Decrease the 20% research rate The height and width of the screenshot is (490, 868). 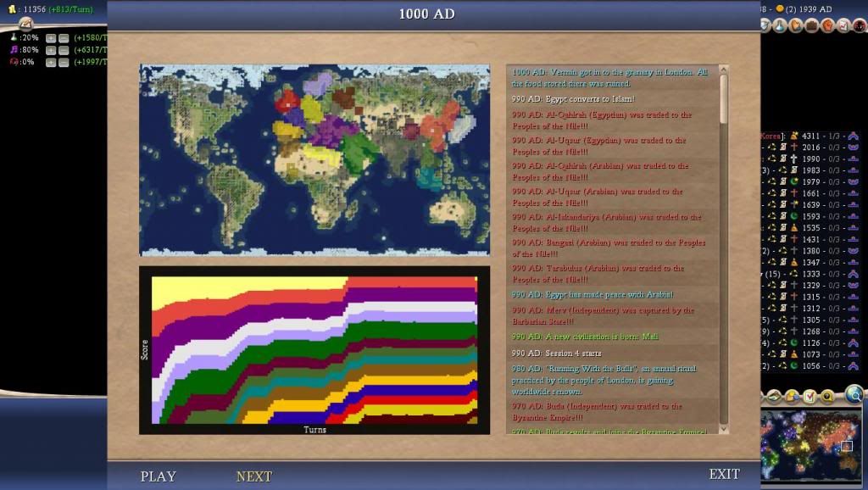point(64,37)
